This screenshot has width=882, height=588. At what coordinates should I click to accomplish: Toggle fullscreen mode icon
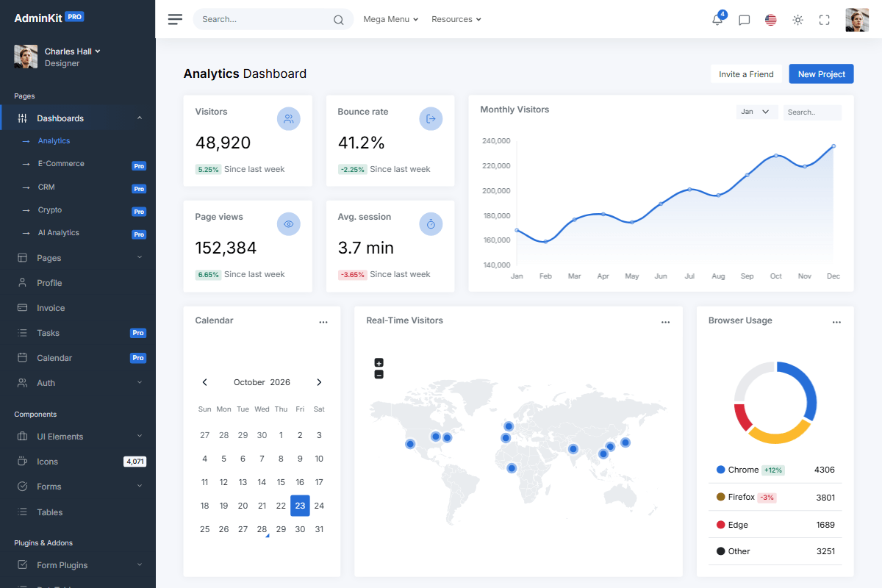[x=824, y=20]
